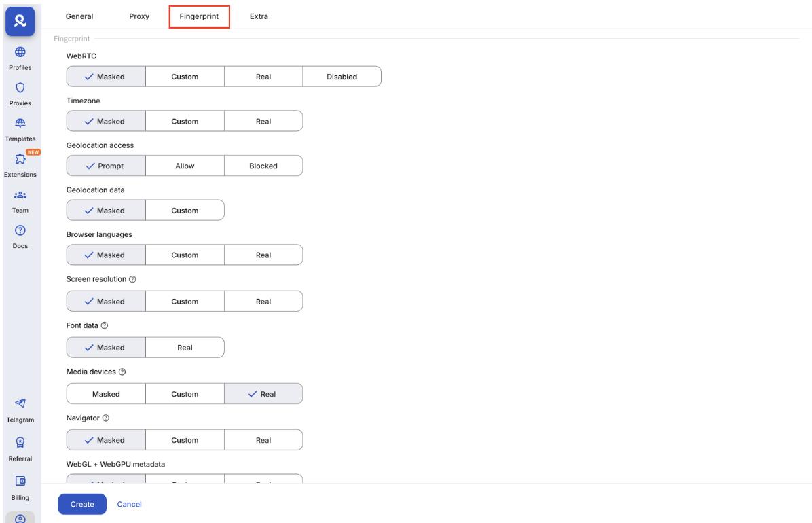The width and height of the screenshot is (812, 523).
Task: Click the help icon next to Font data
Action: click(x=105, y=324)
